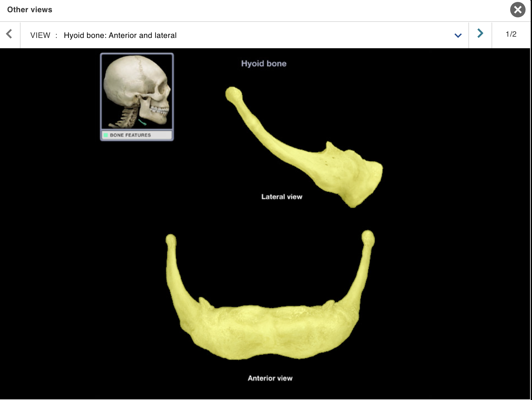Open the Anterior view hyoid image
532x400 pixels.
click(x=270, y=305)
